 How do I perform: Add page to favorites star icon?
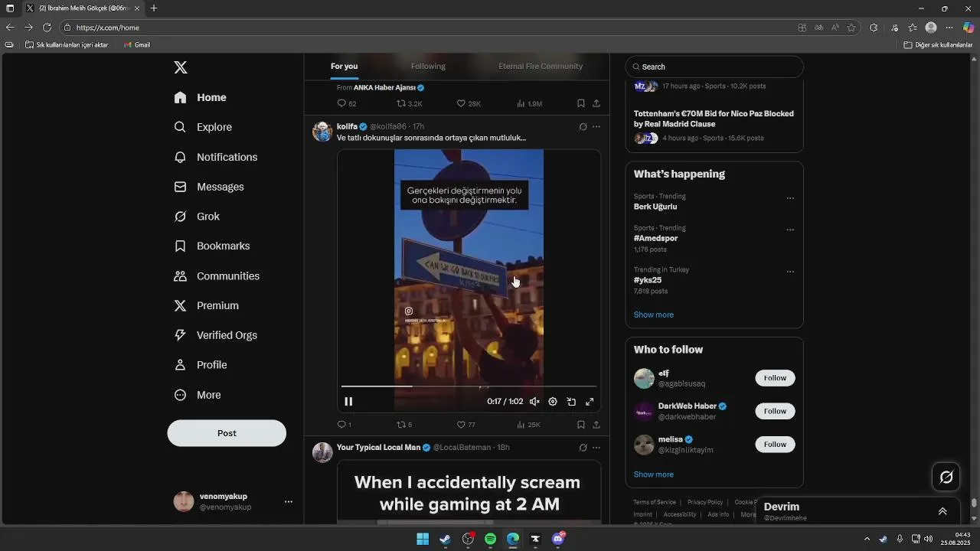point(851,28)
